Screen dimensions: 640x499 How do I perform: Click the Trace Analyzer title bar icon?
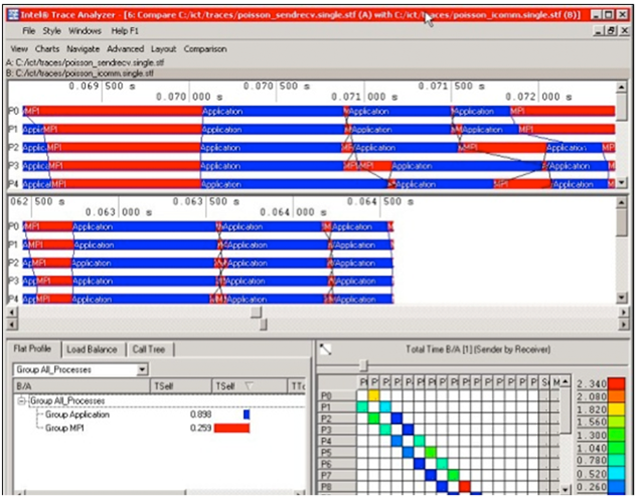pyautogui.click(x=14, y=15)
